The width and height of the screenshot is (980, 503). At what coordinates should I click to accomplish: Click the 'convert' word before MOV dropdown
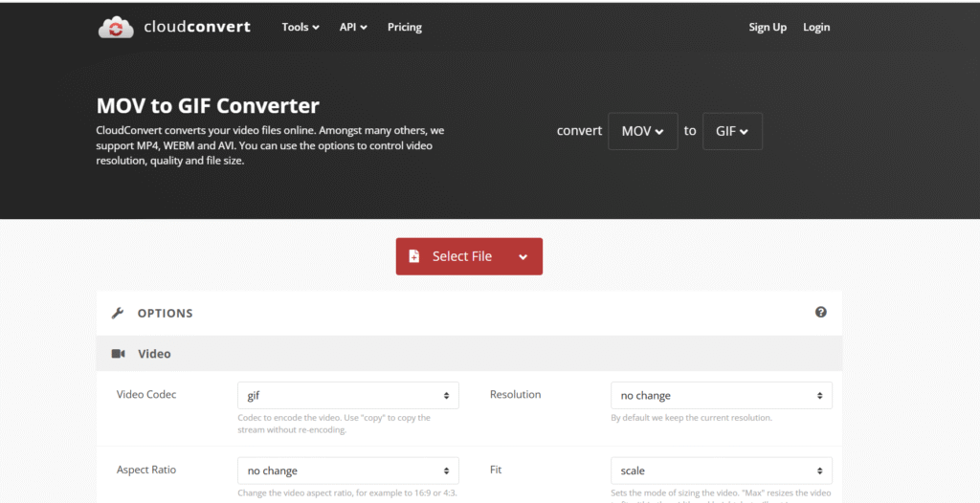pyautogui.click(x=579, y=131)
